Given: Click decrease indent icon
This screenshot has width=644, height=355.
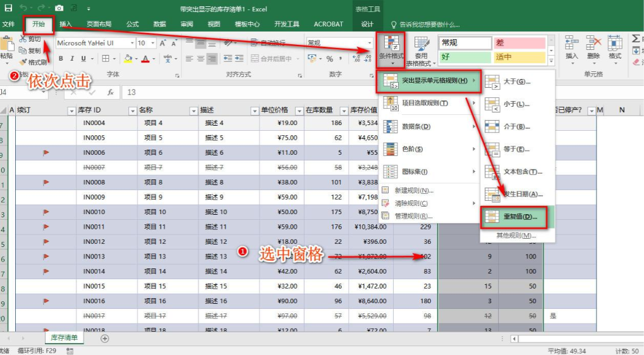Looking at the screenshot, I should [228, 59].
